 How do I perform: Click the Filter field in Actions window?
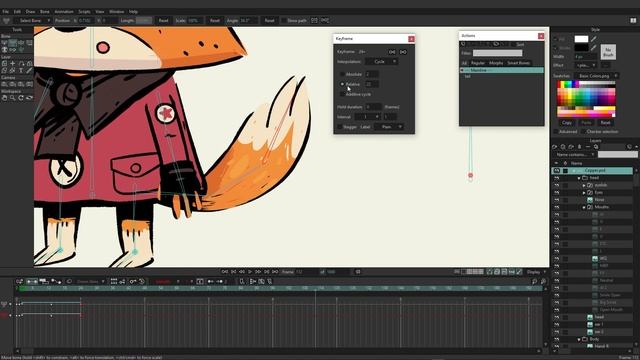497,53
